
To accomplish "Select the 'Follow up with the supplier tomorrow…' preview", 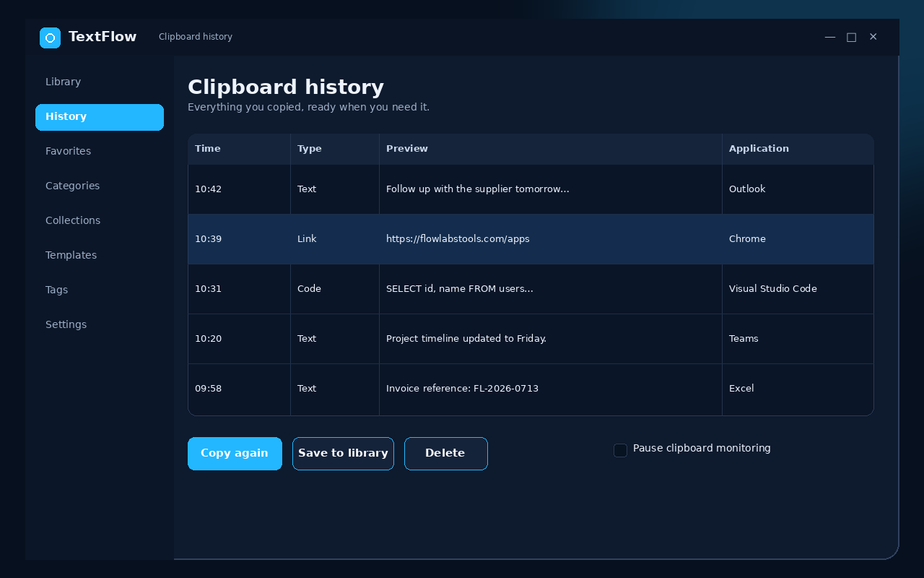I will click(551, 189).
